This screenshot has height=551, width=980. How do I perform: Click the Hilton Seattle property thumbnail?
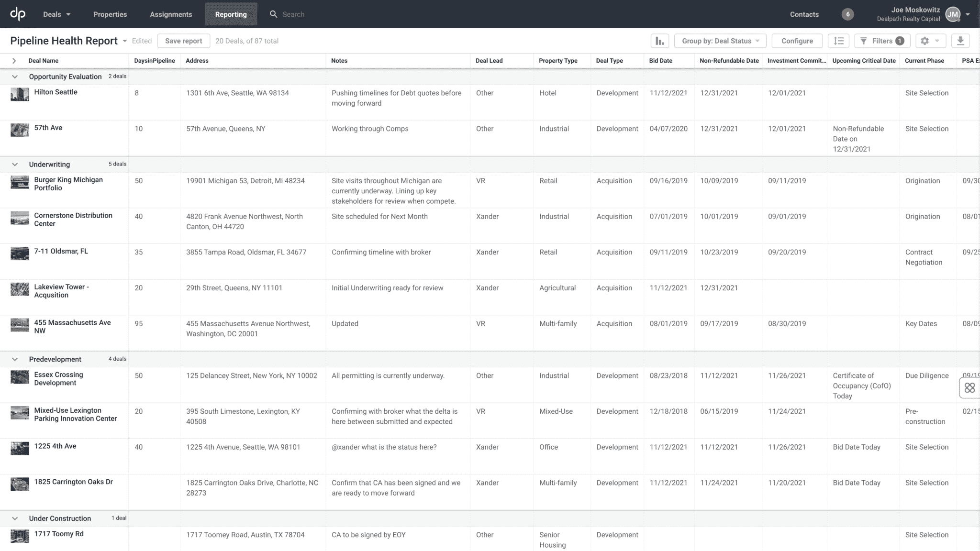20,95
